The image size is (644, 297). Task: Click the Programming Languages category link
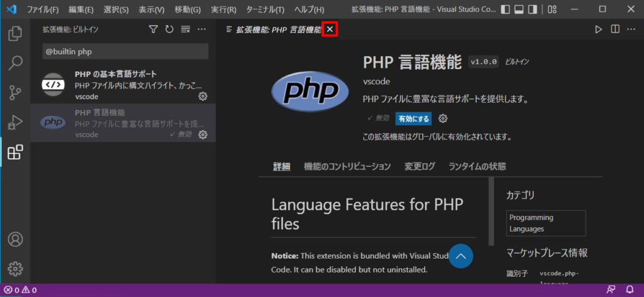pyautogui.click(x=546, y=223)
